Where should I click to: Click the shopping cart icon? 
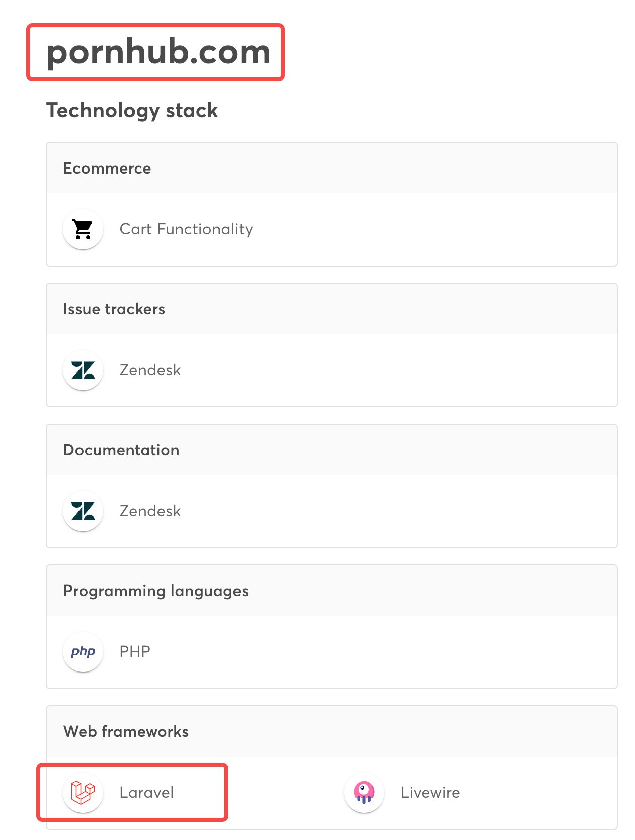[x=83, y=229]
